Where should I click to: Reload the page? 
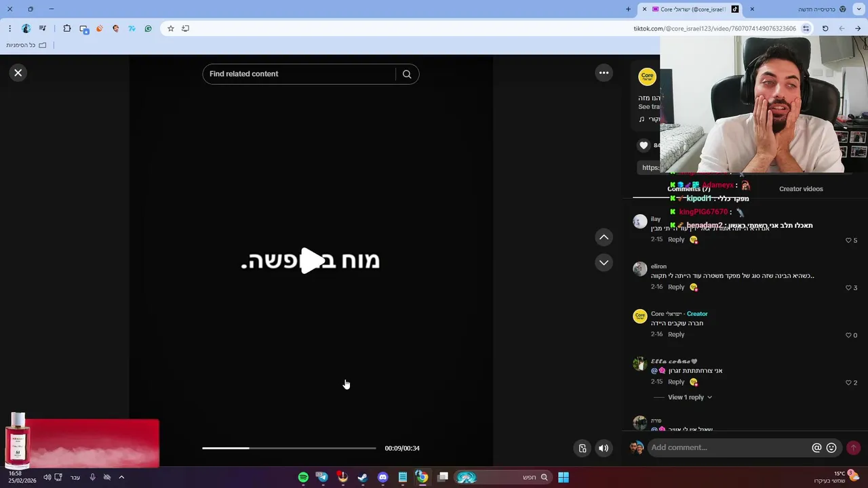click(825, 28)
